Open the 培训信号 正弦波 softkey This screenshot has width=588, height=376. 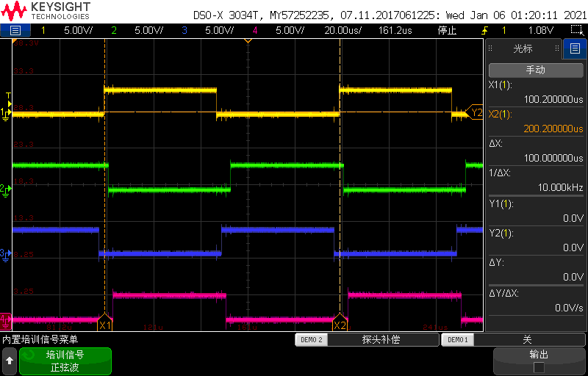coord(65,361)
